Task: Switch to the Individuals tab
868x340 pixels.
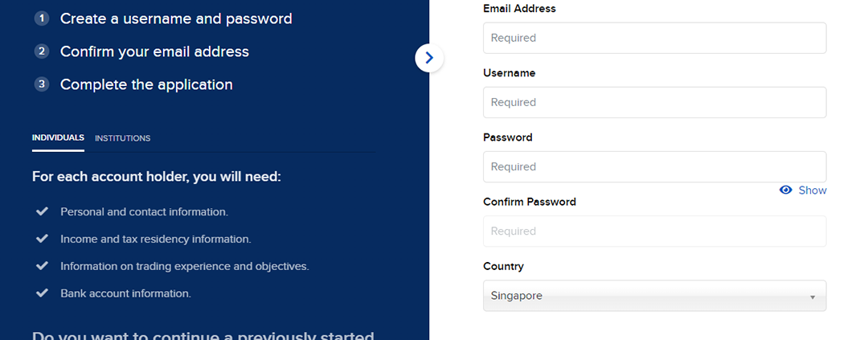Action: point(58,137)
